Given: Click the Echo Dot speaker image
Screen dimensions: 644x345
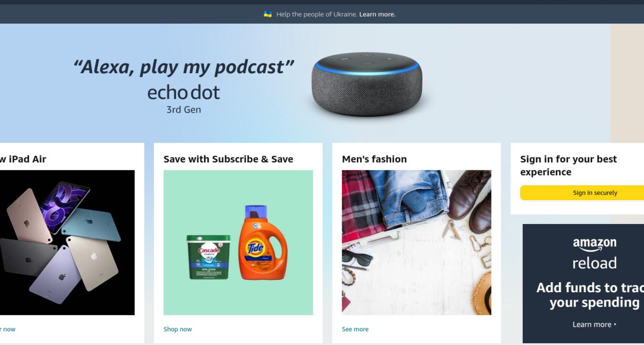Looking at the screenshot, I should pyautogui.click(x=367, y=84).
